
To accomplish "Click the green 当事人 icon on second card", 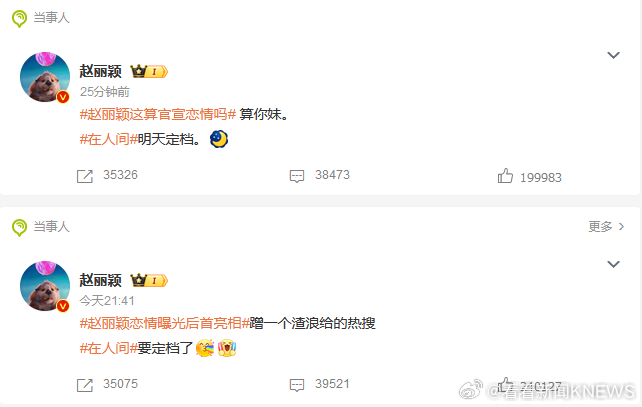I will point(19,228).
